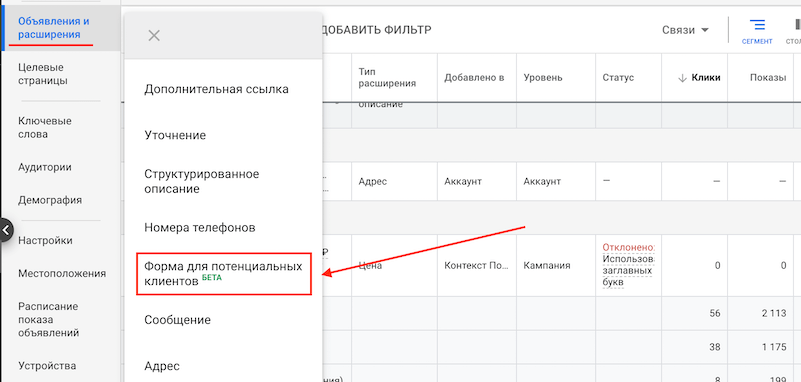This screenshot has height=382, width=801.
Task: Expand the Связи dropdown
Action: coord(686,30)
